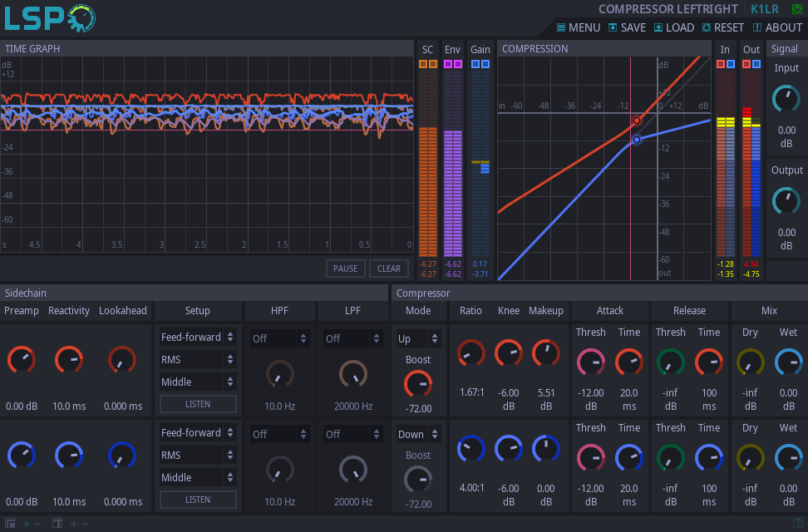This screenshot has width=808, height=532.
Task: Open the upper row RMS dropdown
Action: coord(198,359)
